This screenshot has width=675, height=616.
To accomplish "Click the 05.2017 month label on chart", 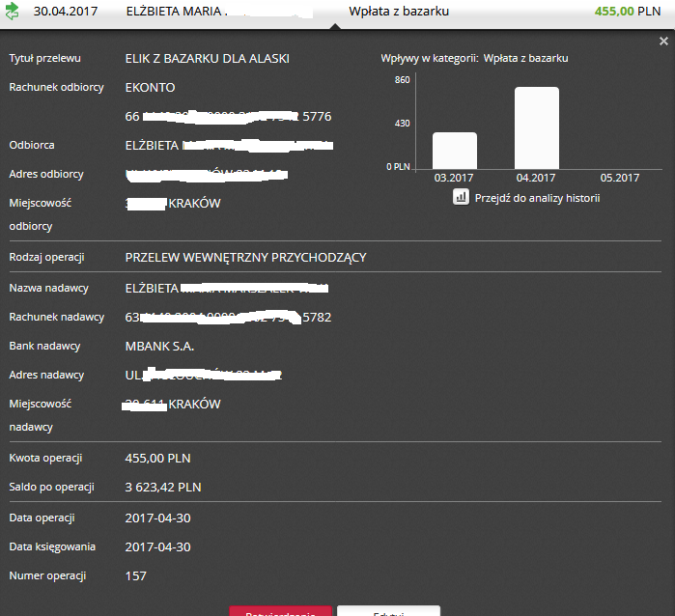I will tap(619, 178).
